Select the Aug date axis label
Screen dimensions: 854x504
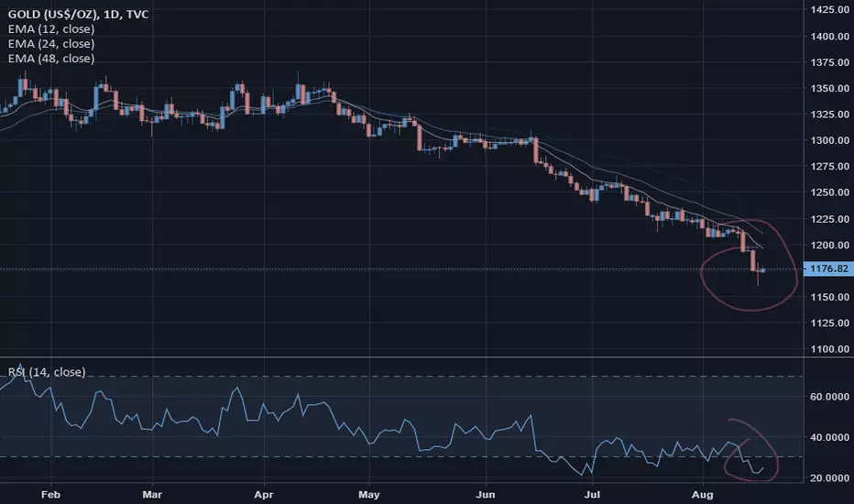pyautogui.click(x=702, y=495)
